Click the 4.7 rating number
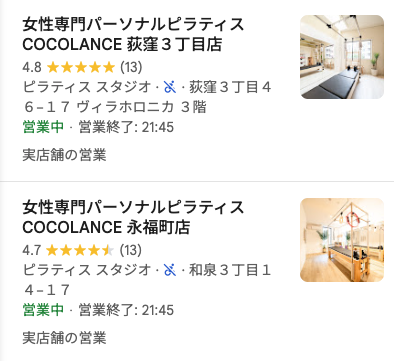Screen dimensions: 394x361 (32, 250)
